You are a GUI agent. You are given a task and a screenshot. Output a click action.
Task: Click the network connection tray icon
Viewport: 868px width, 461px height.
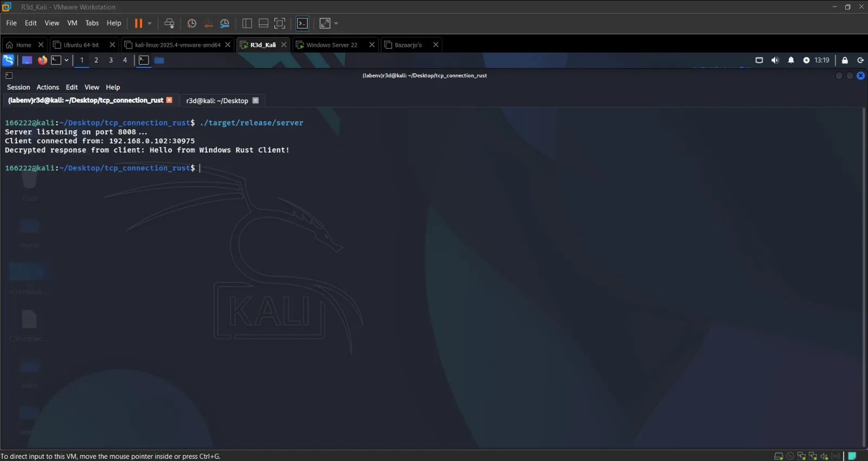click(759, 60)
